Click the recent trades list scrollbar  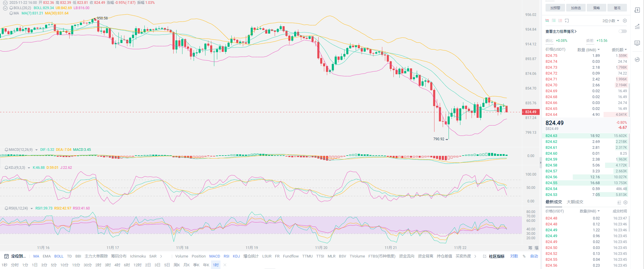pyautogui.click(x=629, y=224)
